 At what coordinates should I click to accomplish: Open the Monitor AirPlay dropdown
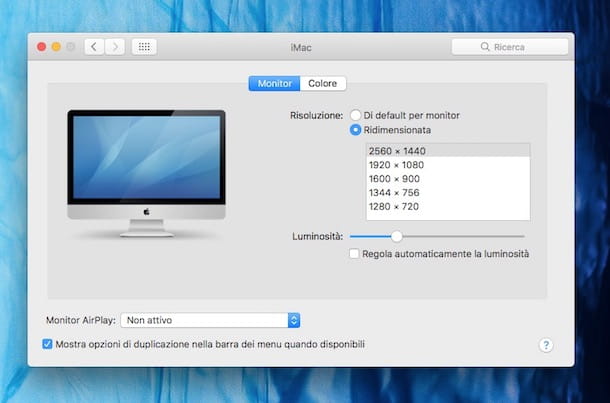point(210,320)
